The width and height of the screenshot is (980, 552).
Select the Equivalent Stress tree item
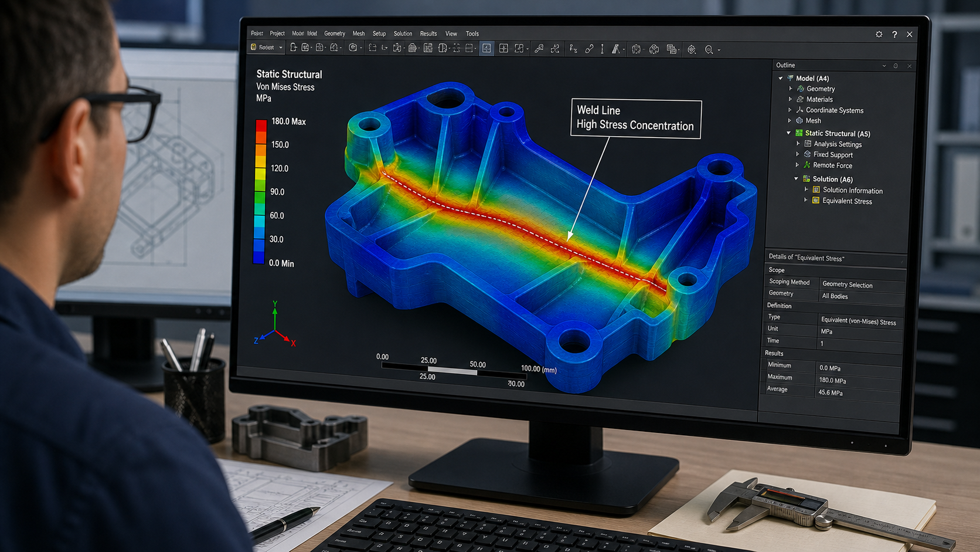pyautogui.click(x=847, y=201)
